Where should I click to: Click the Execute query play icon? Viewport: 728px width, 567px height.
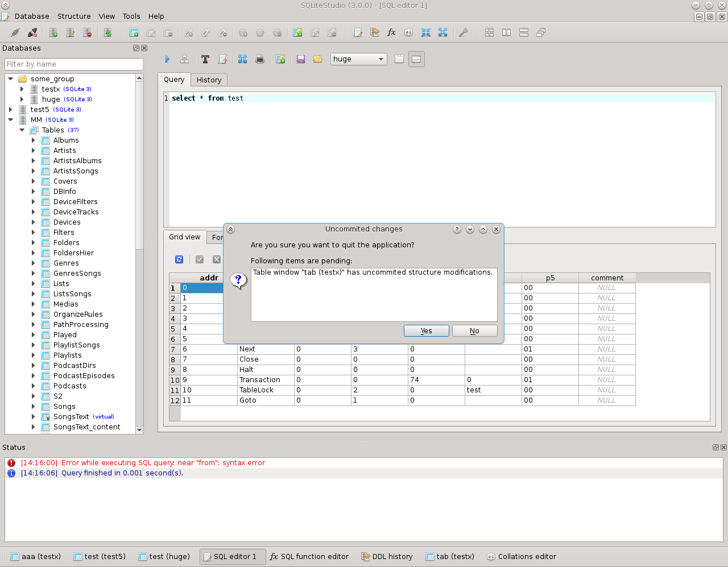[167, 59]
